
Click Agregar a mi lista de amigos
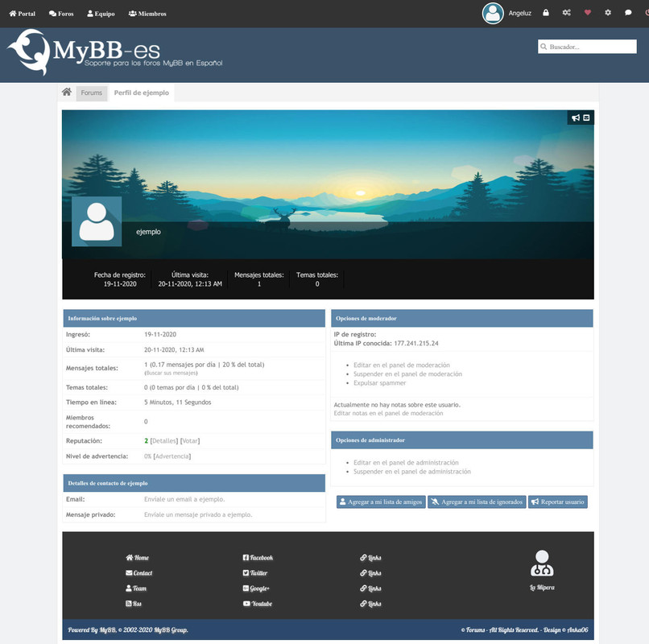381,502
